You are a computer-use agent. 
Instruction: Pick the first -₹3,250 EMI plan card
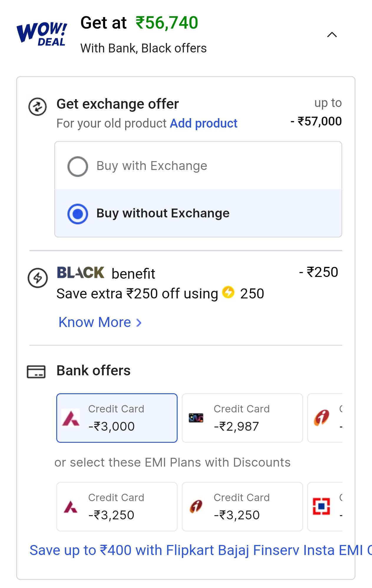117,507
